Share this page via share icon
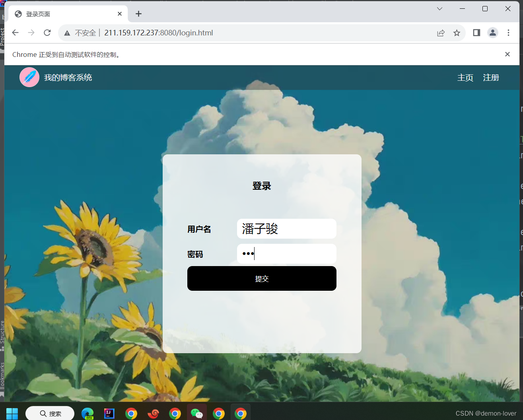Screen dimensions: 523x420 (441, 33)
